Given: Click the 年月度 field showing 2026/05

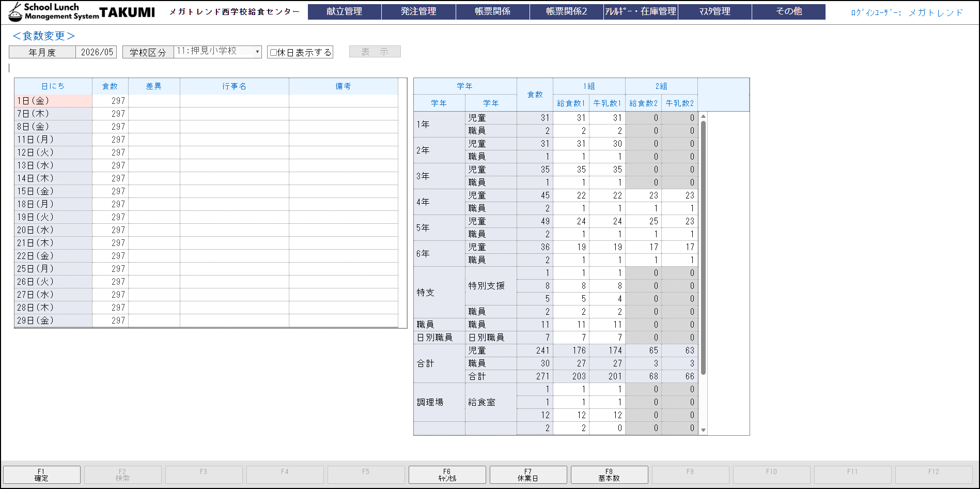Looking at the screenshot, I should [x=97, y=52].
